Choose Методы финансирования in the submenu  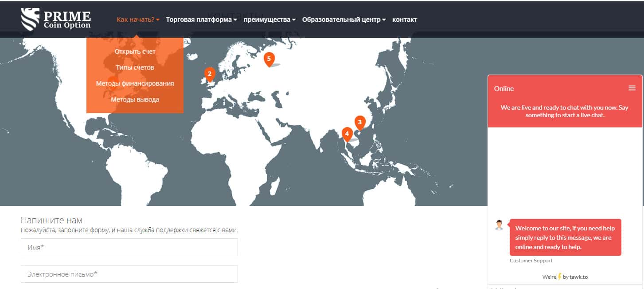coord(135,83)
